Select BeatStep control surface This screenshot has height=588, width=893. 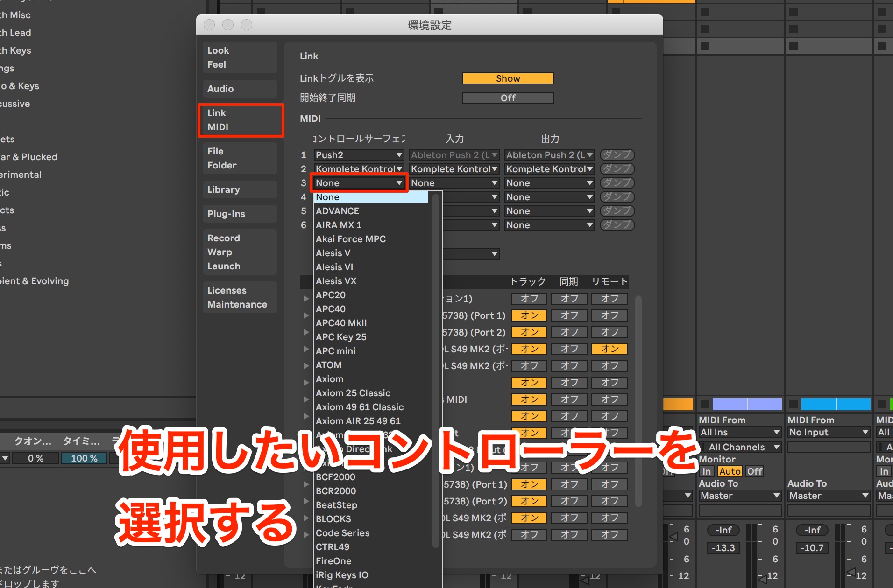click(371, 505)
